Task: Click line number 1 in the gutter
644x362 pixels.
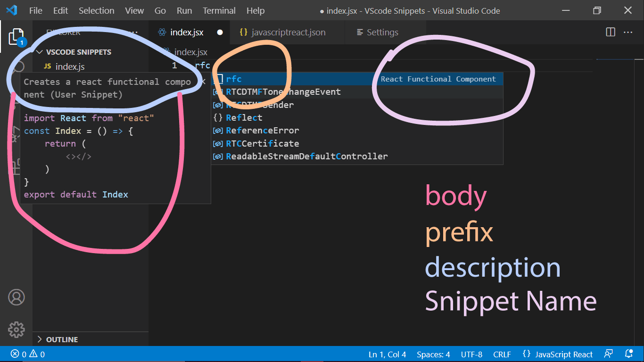Action: point(174,66)
